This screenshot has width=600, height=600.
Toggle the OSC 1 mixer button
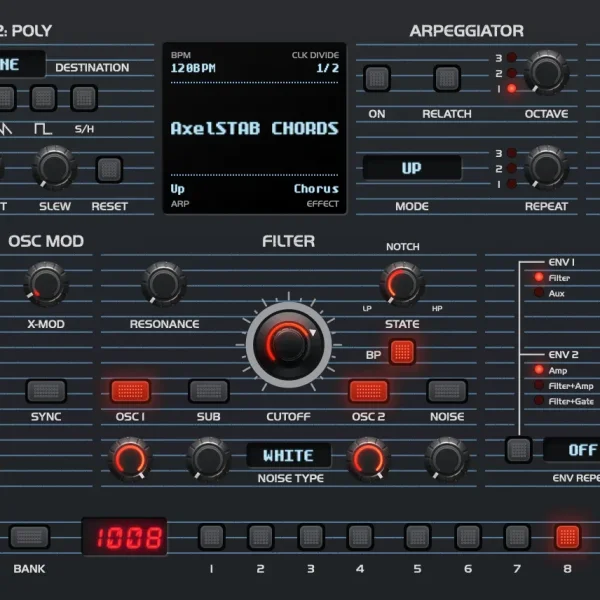click(130, 391)
